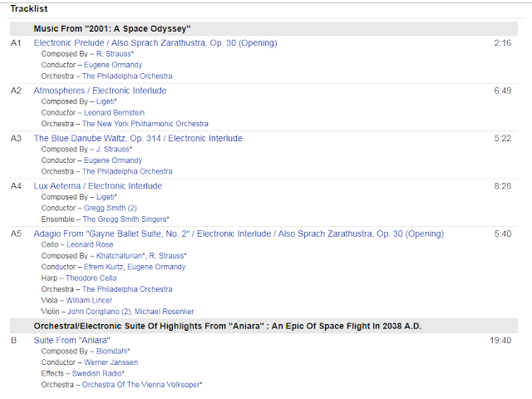Click cellist Leonard Rose link
This screenshot has width=532, height=399.
pos(91,244)
